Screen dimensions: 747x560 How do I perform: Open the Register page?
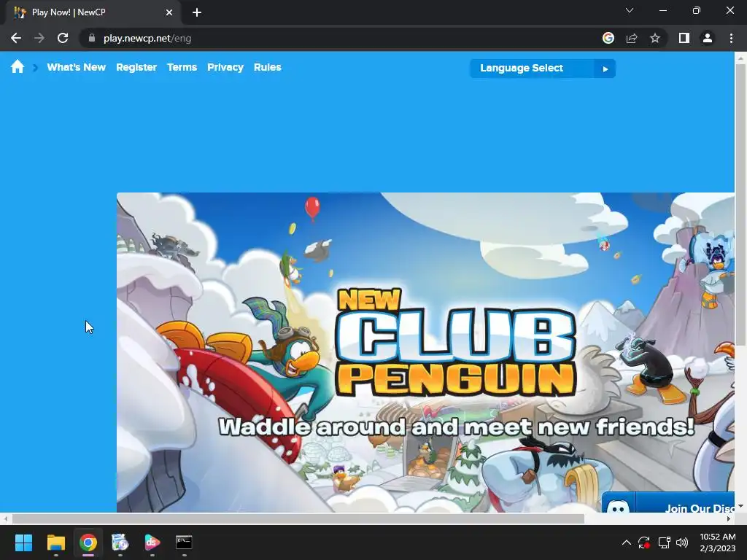click(136, 67)
